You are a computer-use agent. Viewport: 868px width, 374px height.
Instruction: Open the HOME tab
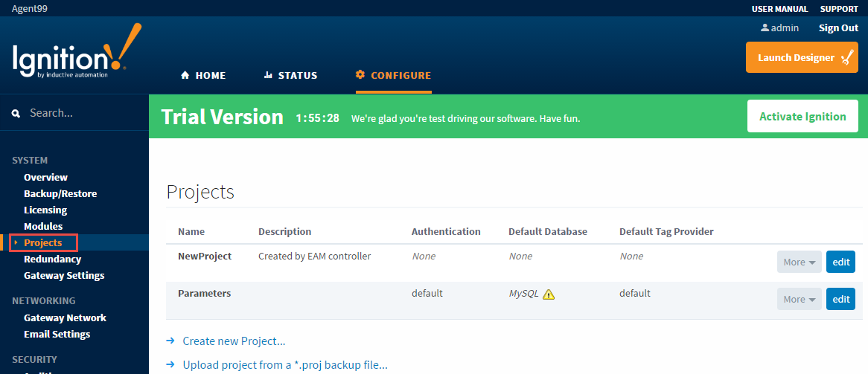click(203, 75)
